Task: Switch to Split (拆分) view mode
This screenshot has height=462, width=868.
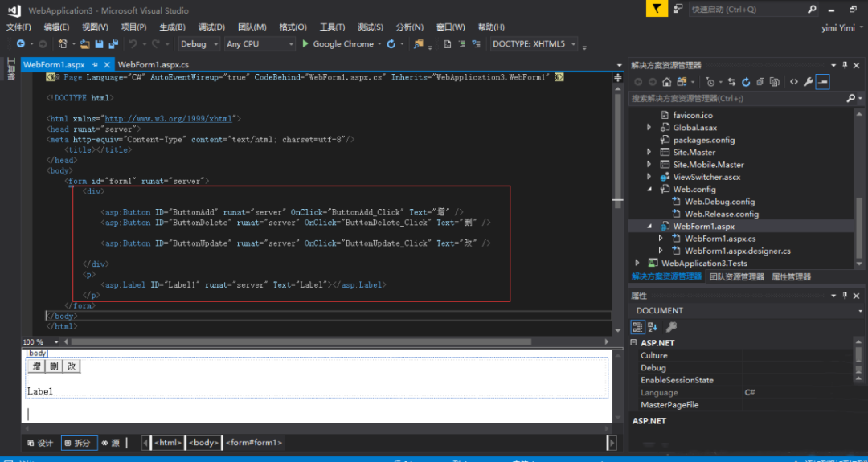Action: (79, 443)
